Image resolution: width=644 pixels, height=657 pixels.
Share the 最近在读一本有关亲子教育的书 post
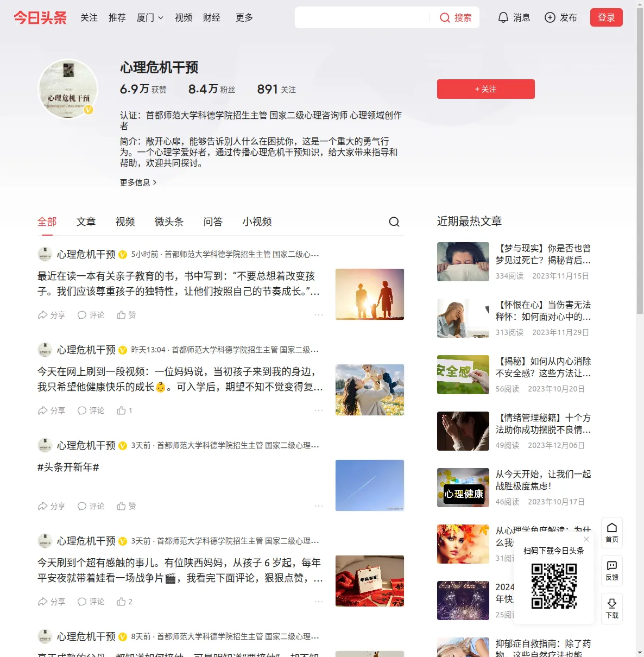point(52,315)
